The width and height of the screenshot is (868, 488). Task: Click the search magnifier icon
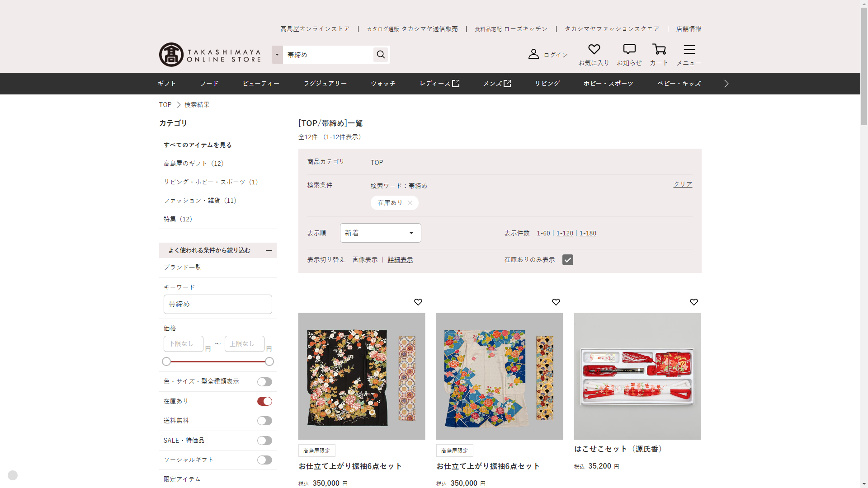381,55
